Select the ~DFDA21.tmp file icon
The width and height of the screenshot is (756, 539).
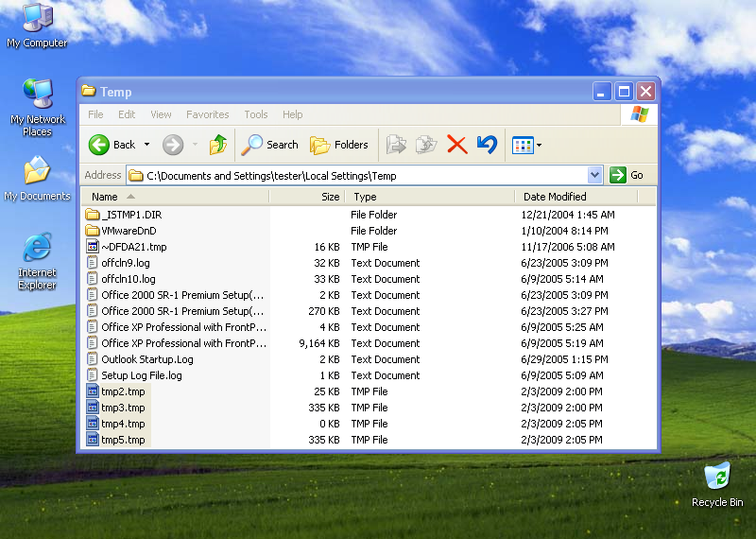pos(92,247)
